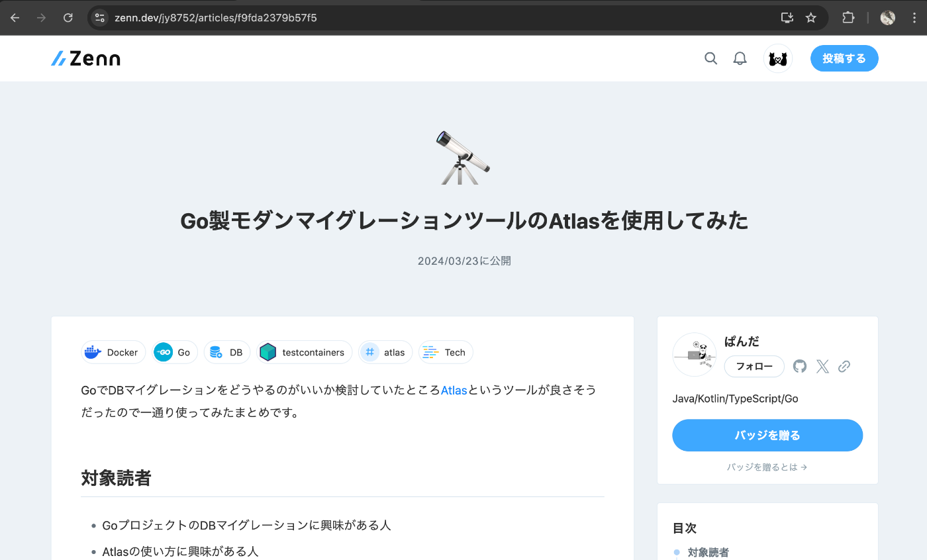Click the 投稿する button

click(844, 58)
